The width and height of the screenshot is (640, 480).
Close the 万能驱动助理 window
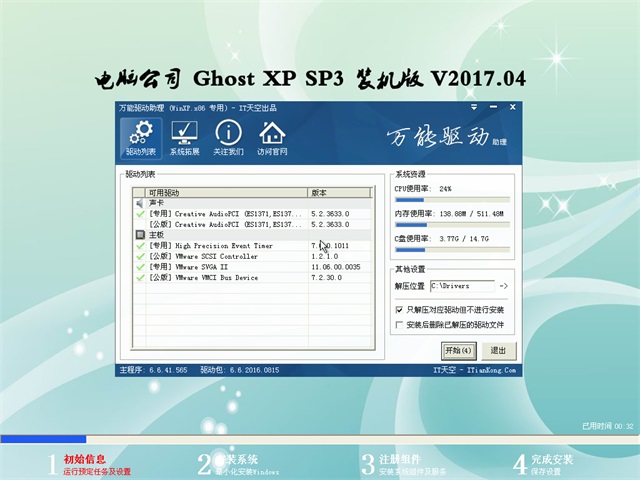pos(513,107)
